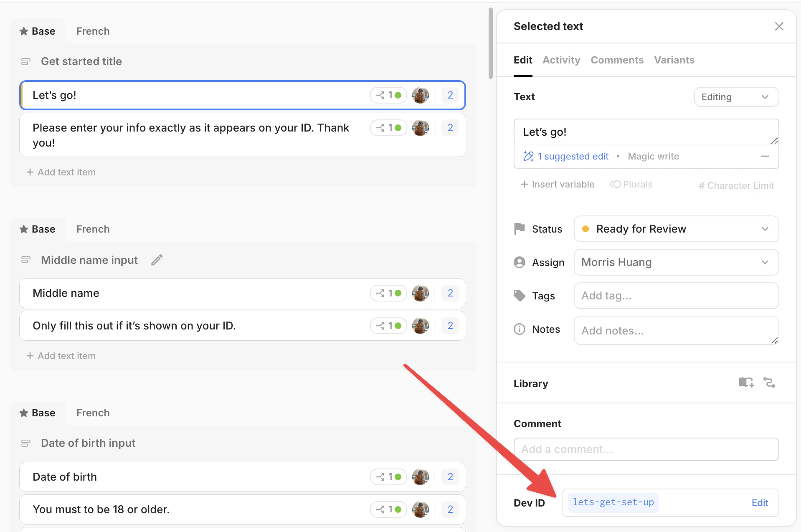Select Base tab in Date of birth block
801x532 pixels.
click(38, 413)
